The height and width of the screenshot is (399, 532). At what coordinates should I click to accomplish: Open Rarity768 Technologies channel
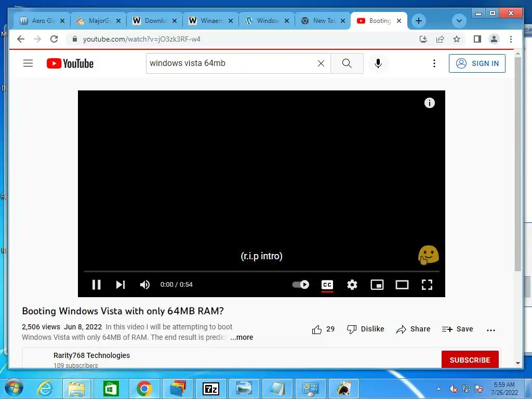(x=91, y=355)
